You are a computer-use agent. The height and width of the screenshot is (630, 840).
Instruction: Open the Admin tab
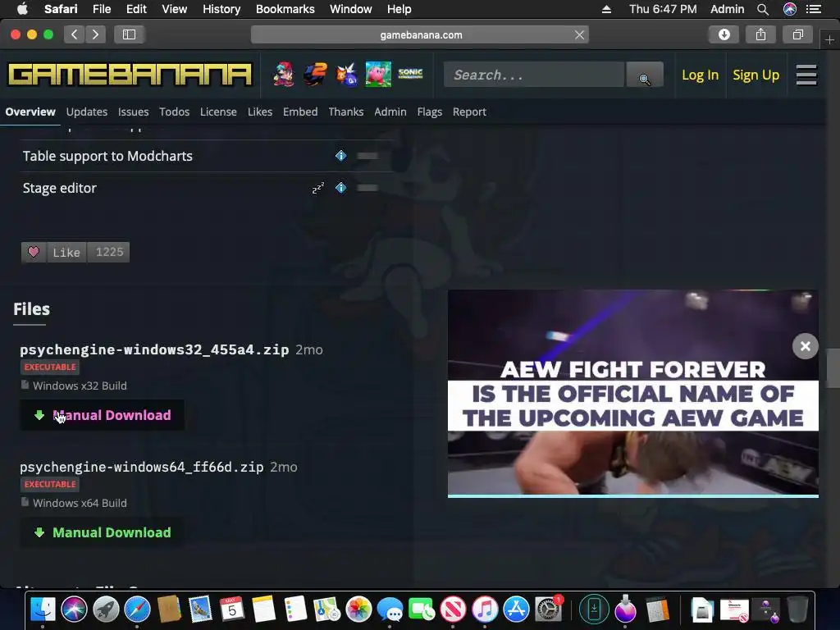tap(390, 112)
